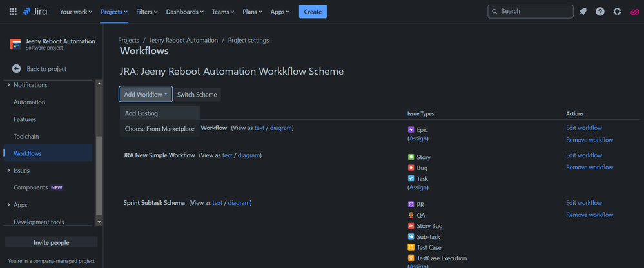This screenshot has height=268, width=644.
Task: Click the Jeeny Reboot Automation project avatar
Action: [15, 44]
